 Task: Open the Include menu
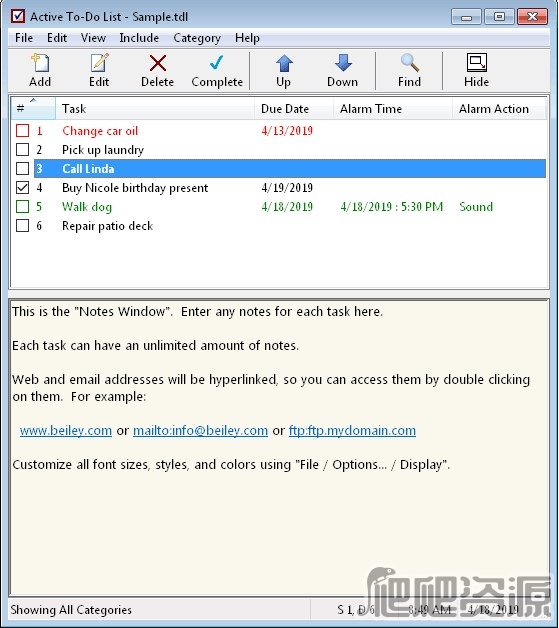[x=139, y=38]
